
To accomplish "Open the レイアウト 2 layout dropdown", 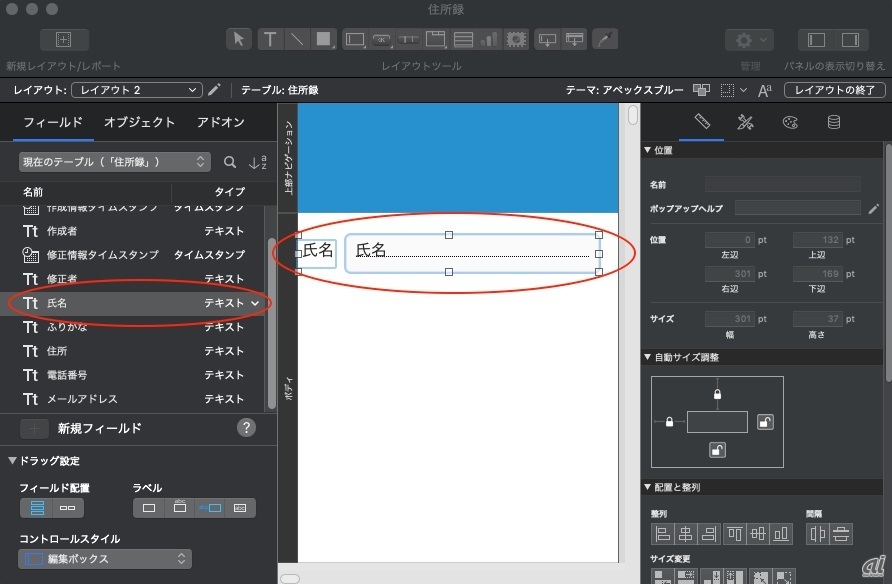I will (x=137, y=90).
